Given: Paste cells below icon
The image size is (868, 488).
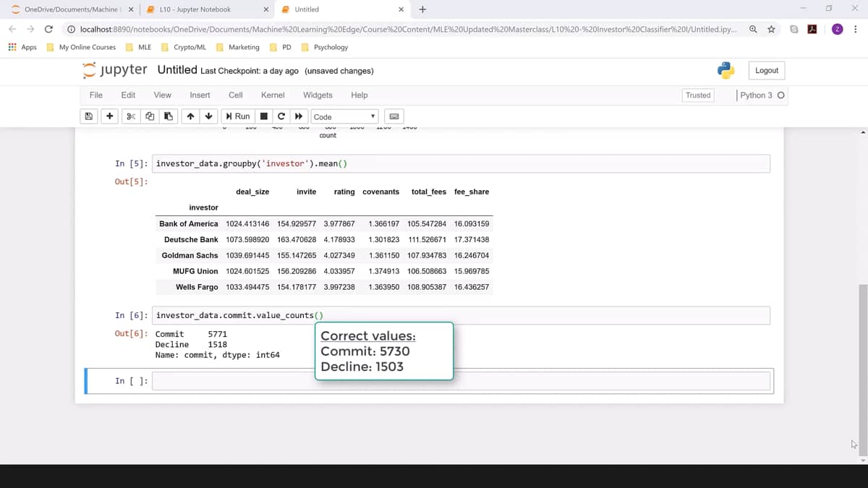Looking at the screenshot, I should [168, 116].
